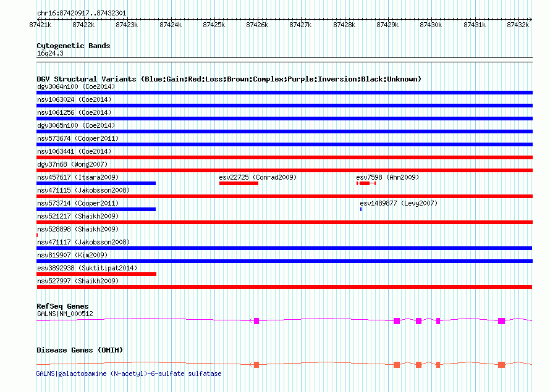Open GALNS galactosamine (N-acetyl)-6-sulfate sulfatase link
550x392 pixels.
tap(129, 373)
